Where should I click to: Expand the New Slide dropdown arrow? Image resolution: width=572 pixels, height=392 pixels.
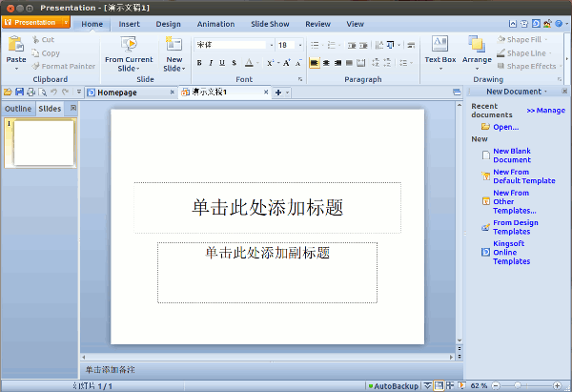pos(183,69)
